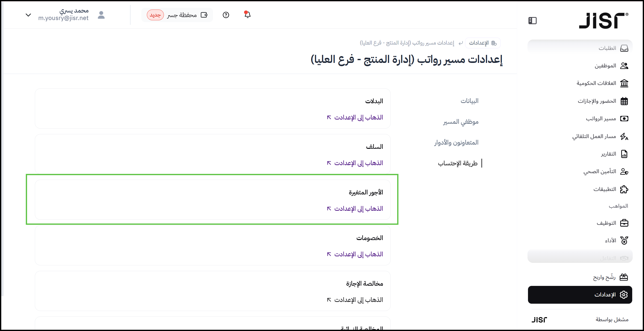
Task: Click the الإعدادات breadcrumb link
Action: click(x=483, y=43)
